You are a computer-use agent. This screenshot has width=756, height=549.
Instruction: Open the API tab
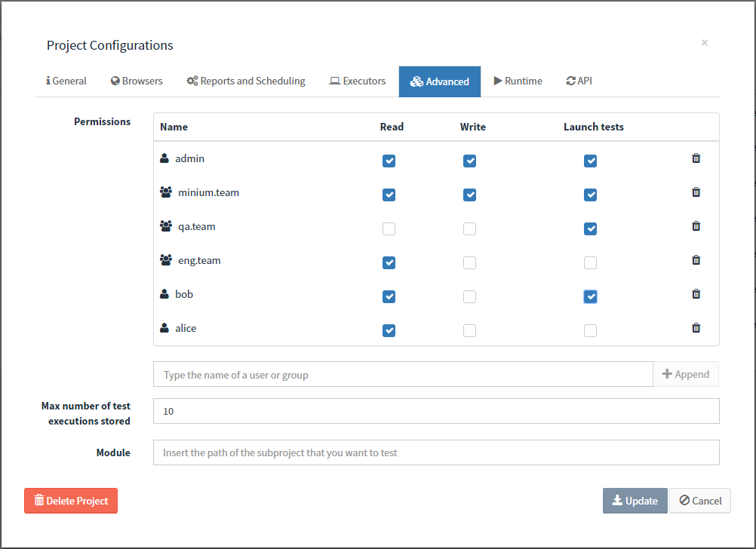click(x=579, y=81)
